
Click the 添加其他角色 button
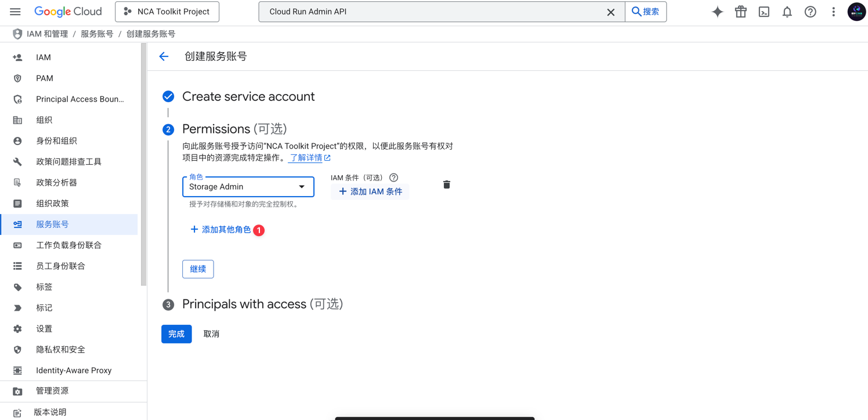pos(220,230)
